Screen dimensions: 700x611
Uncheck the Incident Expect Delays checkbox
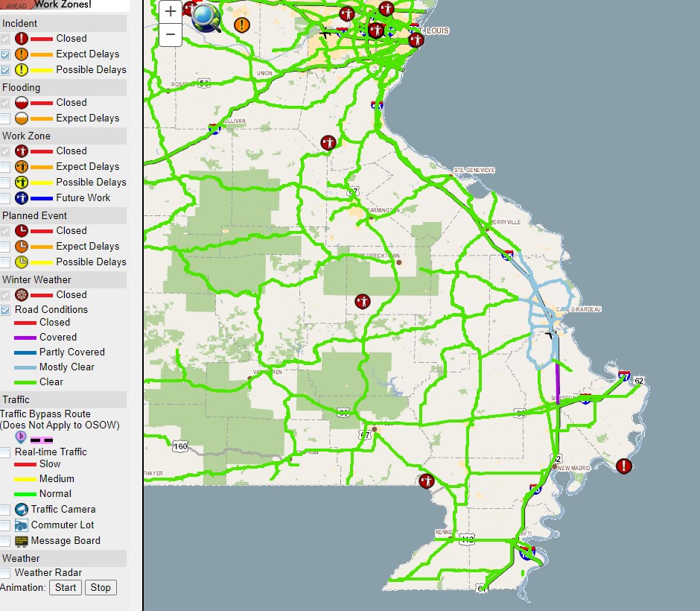(x=5, y=54)
